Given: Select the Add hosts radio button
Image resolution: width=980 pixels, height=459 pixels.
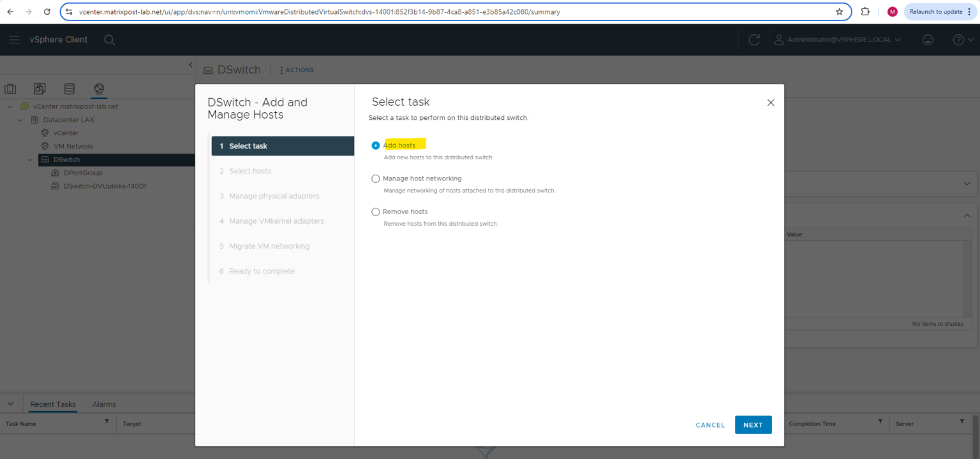Looking at the screenshot, I should (x=376, y=145).
